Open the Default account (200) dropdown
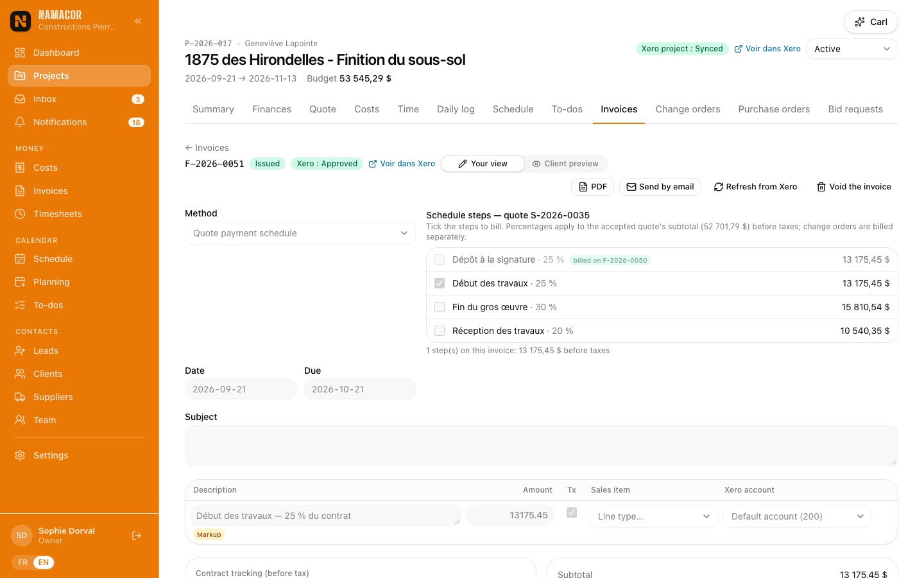924x578 pixels. click(x=798, y=516)
